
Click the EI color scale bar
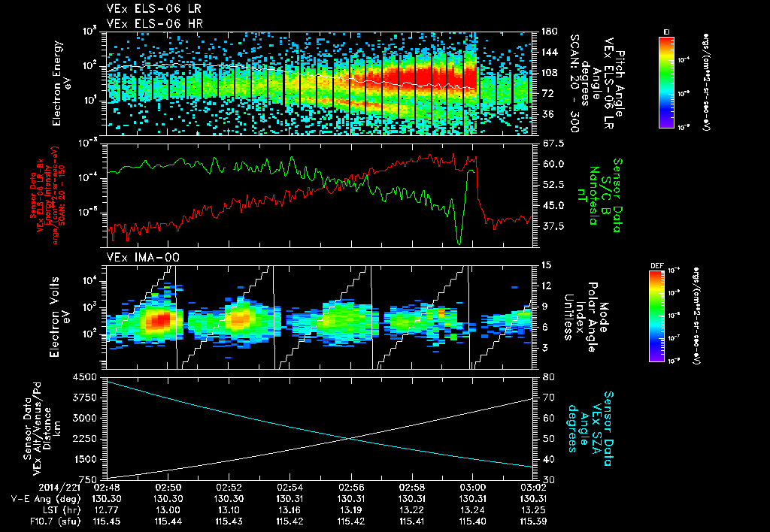[x=666, y=82]
